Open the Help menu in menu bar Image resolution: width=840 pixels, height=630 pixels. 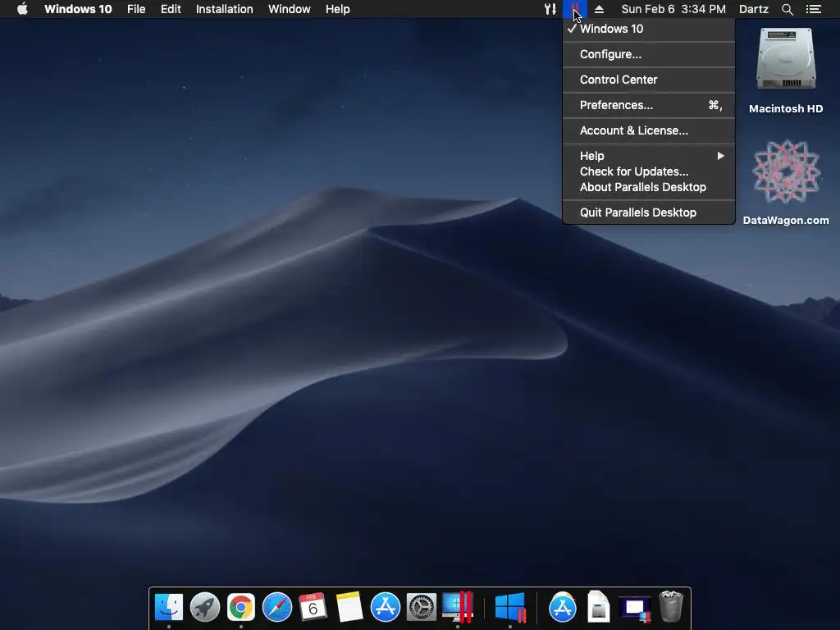click(x=337, y=9)
